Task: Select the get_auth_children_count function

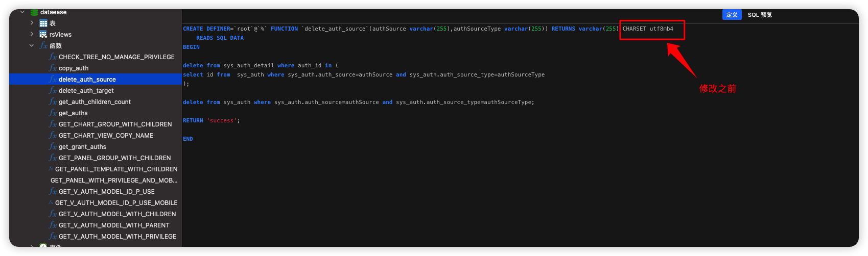Action: pos(95,102)
